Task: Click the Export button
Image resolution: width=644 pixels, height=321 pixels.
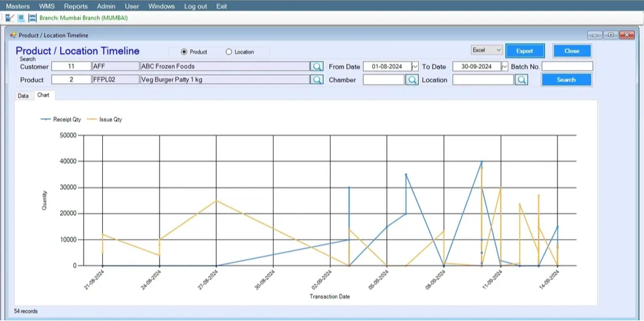Action: (x=524, y=50)
